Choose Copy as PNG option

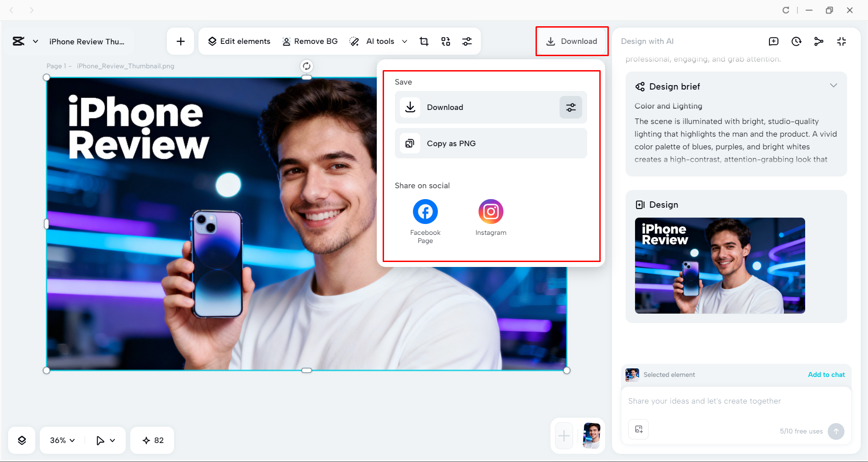click(491, 143)
